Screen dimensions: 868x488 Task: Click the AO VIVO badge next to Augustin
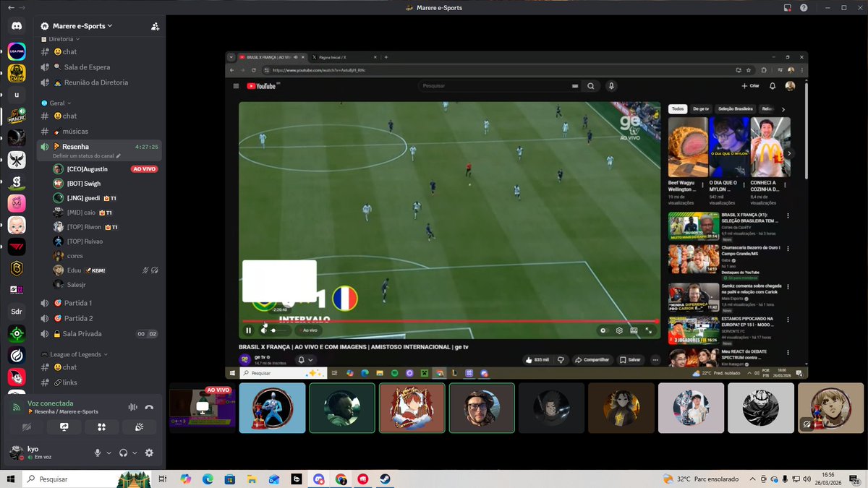point(145,168)
